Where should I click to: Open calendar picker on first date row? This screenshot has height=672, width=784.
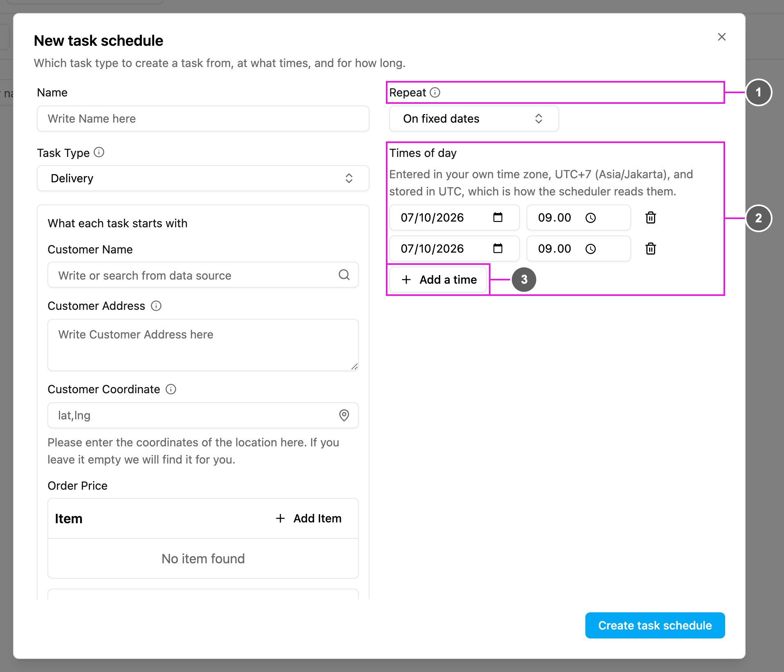click(497, 217)
